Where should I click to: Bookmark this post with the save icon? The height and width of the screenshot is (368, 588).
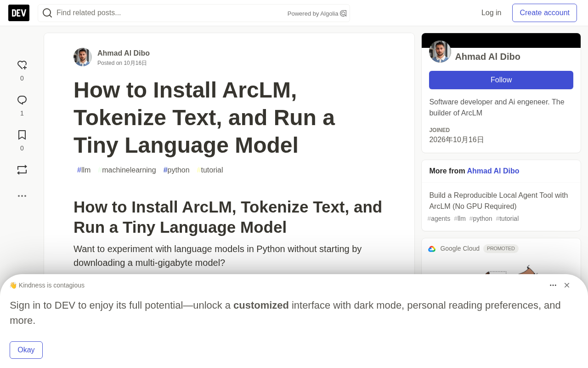pyautogui.click(x=22, y=135)
